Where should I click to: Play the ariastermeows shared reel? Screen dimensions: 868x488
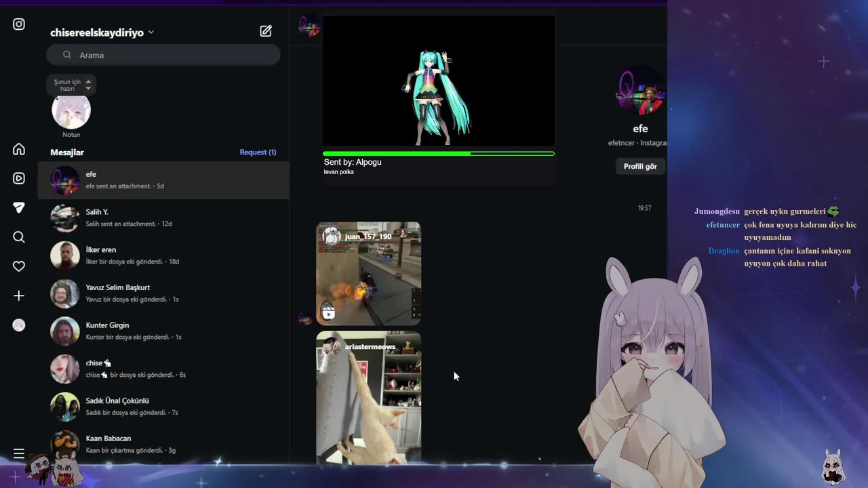click(368, 397)
